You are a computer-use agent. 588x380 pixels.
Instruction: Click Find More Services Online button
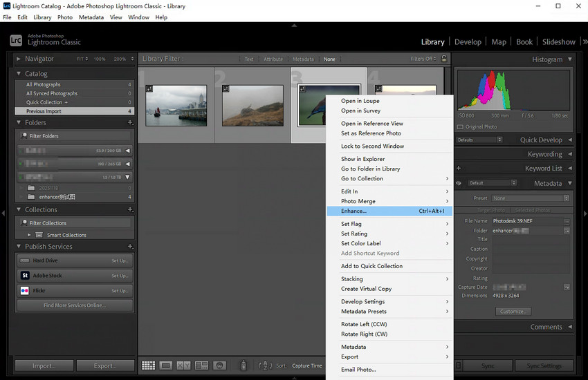point(75,305)
